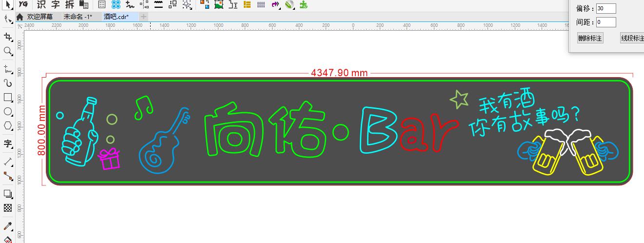
Task: Select the blue guitar drawing
Action: pyautogui.click(x=165, y=141)
